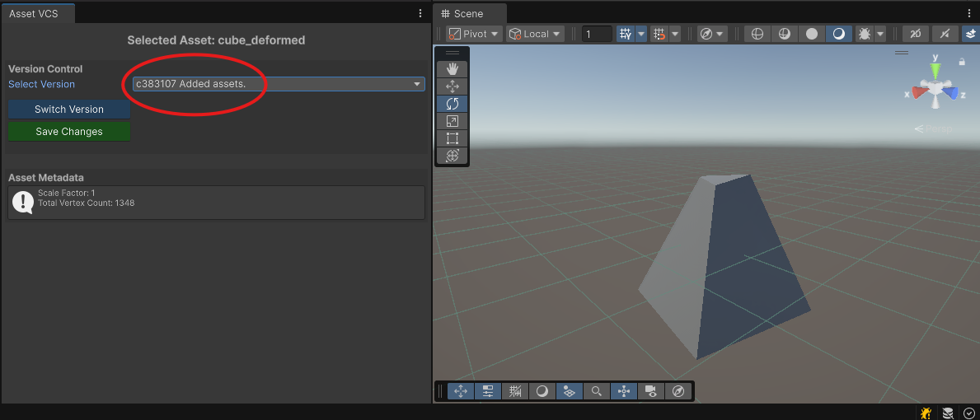Open the Select Version commit dropdown

(279, 84)
